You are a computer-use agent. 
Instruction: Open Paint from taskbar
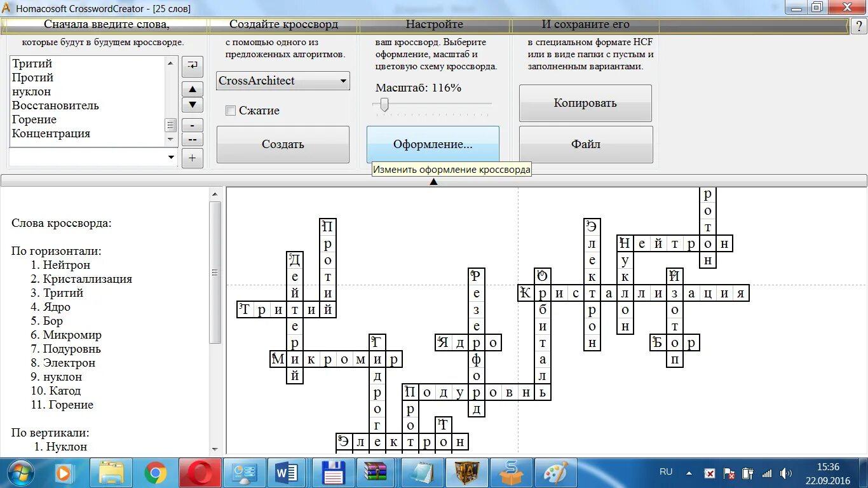point(556,473)
